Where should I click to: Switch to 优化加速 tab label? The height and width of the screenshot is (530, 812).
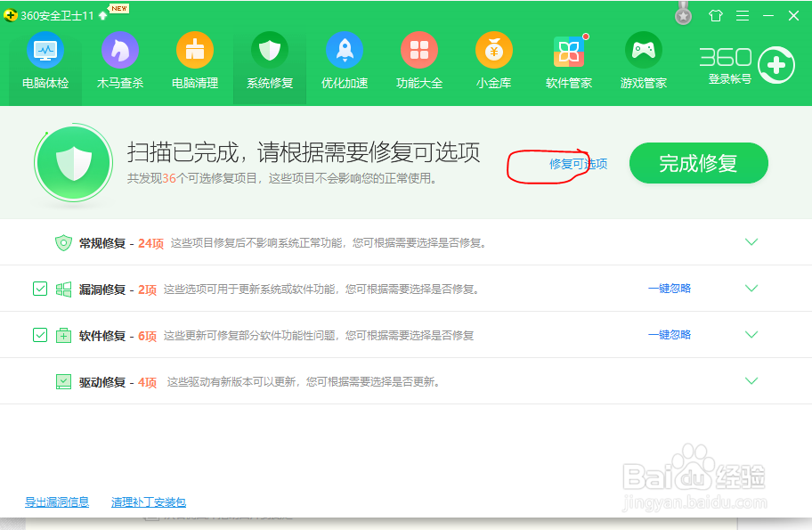345,83
